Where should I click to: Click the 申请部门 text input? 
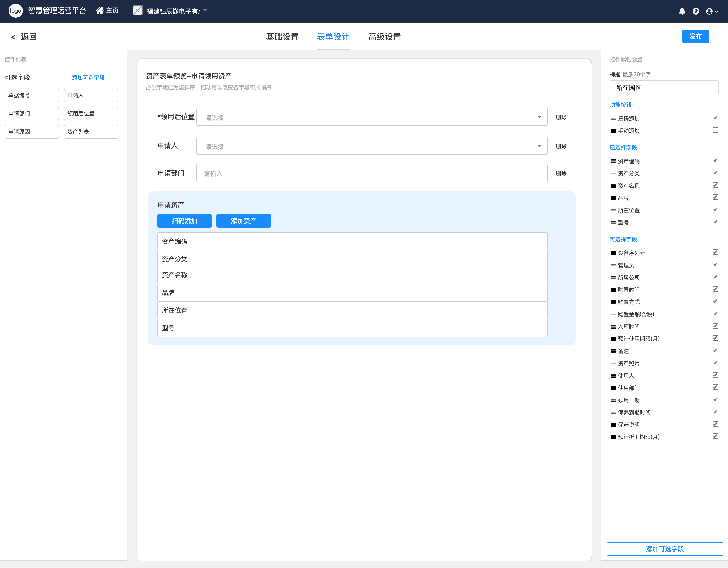tap(372, 173)
